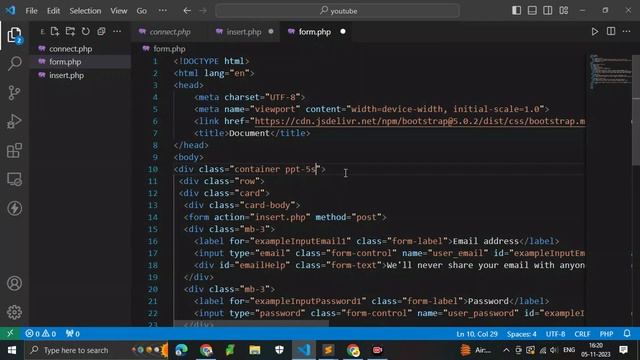Screen dimensions: 640x360
Task: Click form.php in the breadcrumb
Action: [x=169, y=49]
